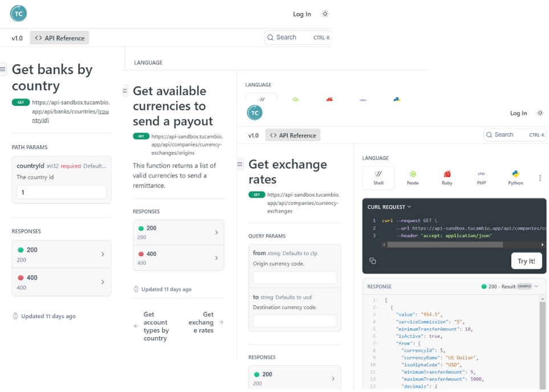Click the TC logo in the header

click(x=254, y=113)
